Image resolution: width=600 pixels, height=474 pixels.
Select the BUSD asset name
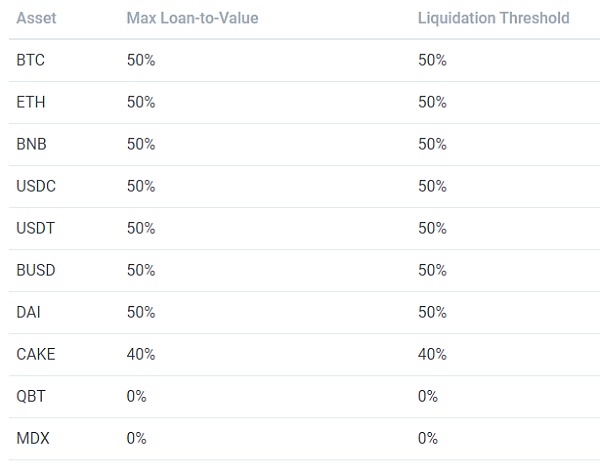click(x=35, y=270)
